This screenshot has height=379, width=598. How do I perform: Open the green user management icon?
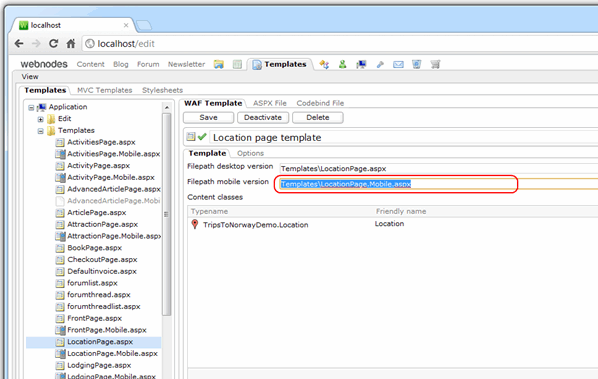click(342, 64)
